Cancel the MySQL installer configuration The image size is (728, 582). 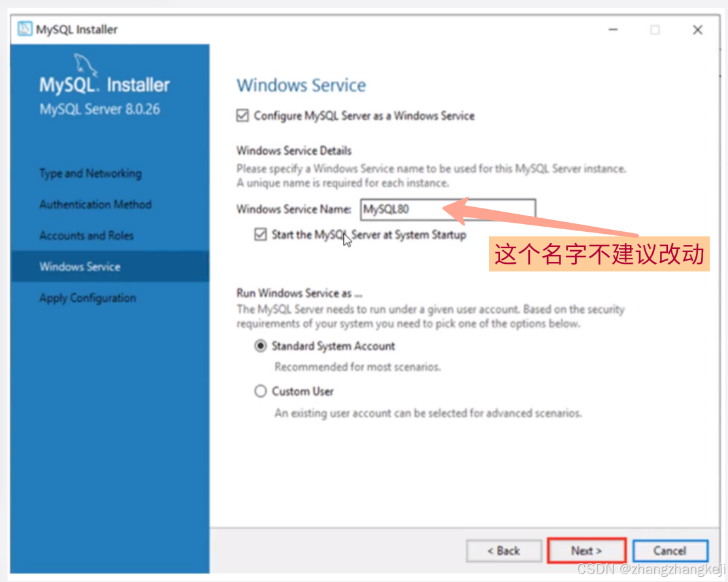(670, 551)
